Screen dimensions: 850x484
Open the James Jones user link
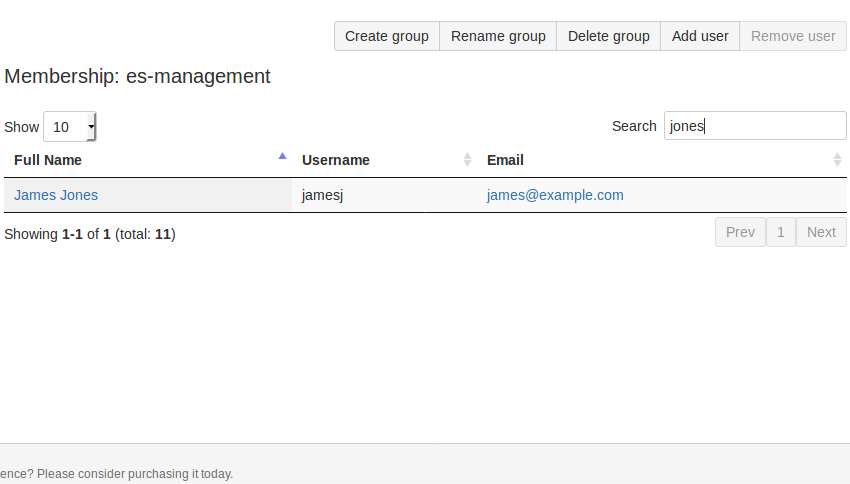coord(56,195)
